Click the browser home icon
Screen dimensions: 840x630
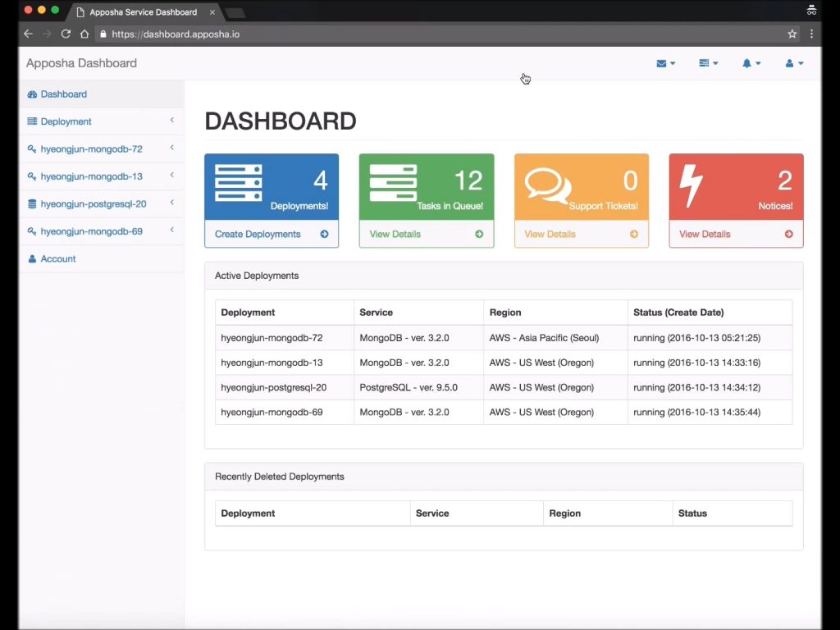pyautogui.click(x=84, y=34)
